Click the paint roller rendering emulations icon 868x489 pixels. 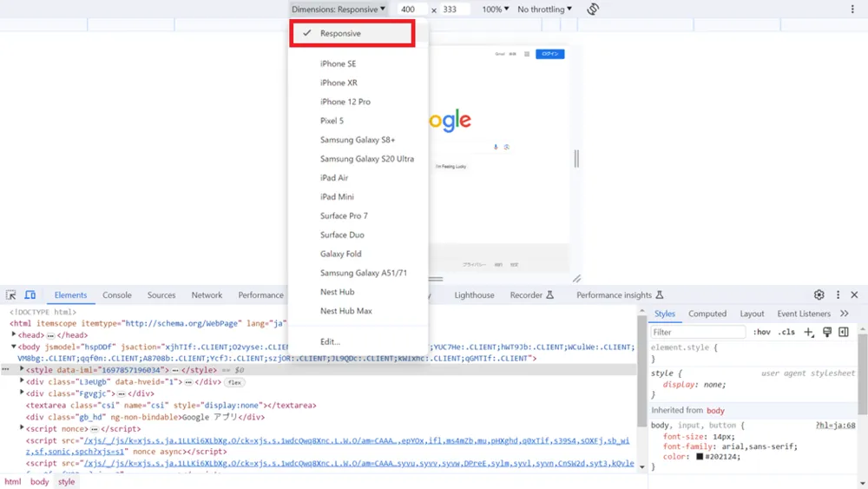point(827,333)
